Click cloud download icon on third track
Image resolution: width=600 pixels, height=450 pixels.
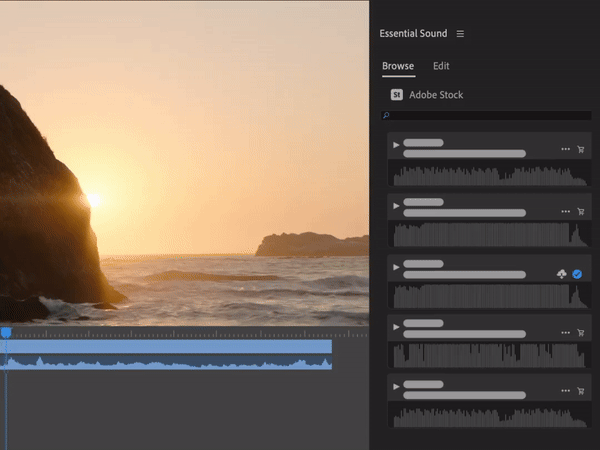(x=562, y=274)
